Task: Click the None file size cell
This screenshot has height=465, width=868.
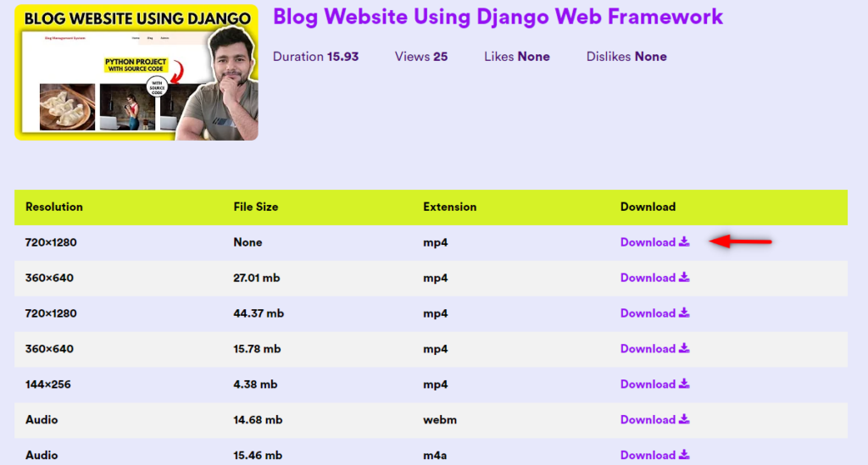Action: (x=248, y=242)
